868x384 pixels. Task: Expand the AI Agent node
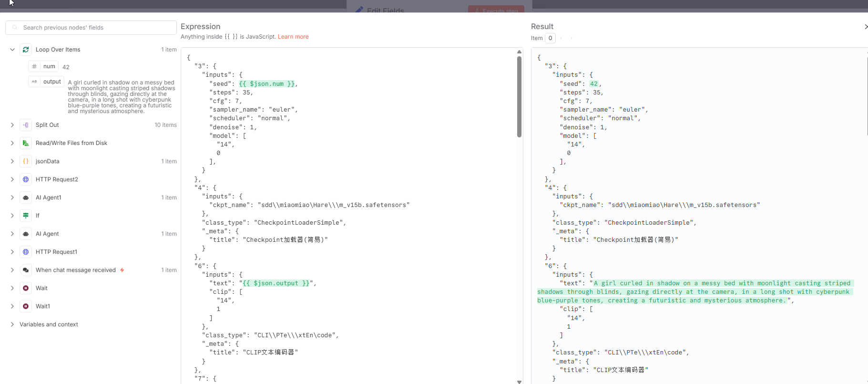(12, 234)
